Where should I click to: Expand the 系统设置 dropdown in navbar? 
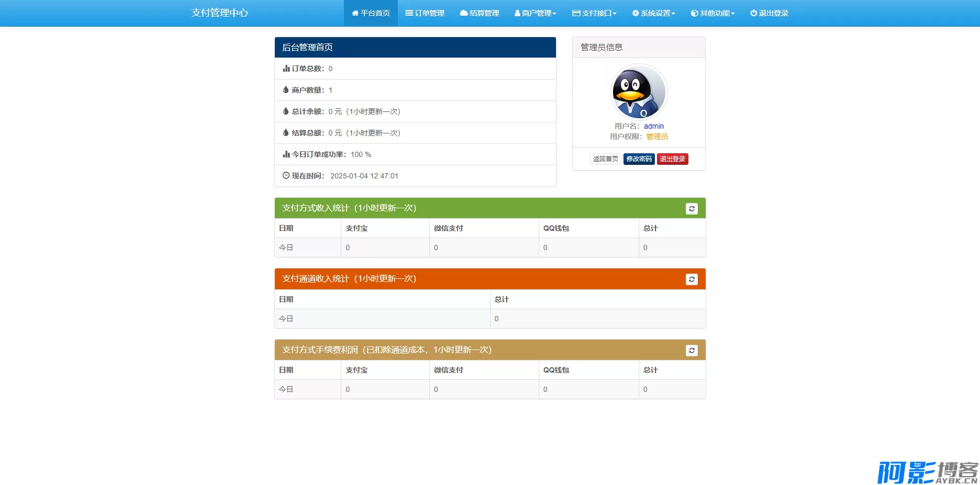[x=653, y=13]
